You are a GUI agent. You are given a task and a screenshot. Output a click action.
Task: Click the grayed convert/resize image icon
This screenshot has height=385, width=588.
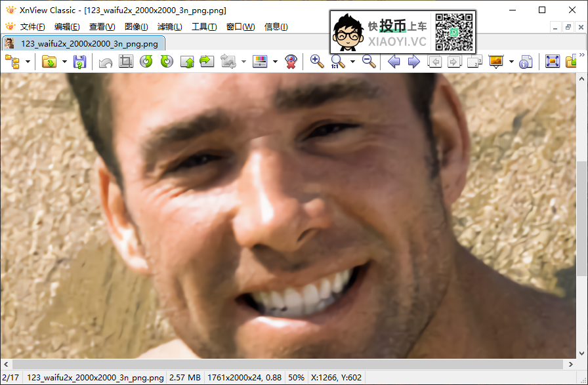pyautogui.click(x=228, y=62)
